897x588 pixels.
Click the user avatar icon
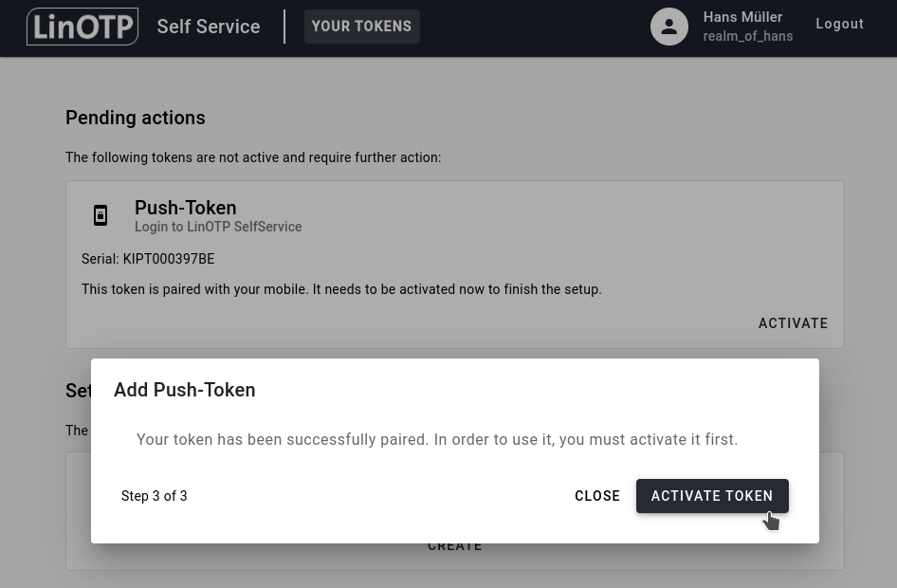(668, 27)
